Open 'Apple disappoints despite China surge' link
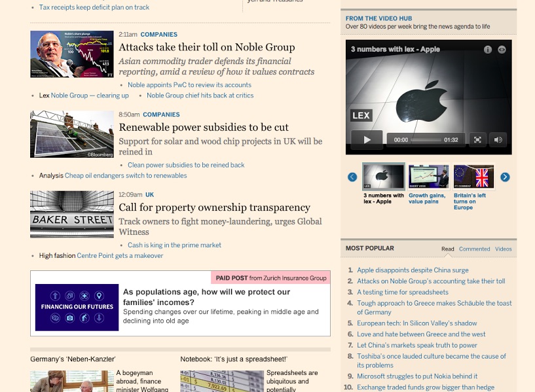This screenshot has height=392, width=535. coord(413,270)
